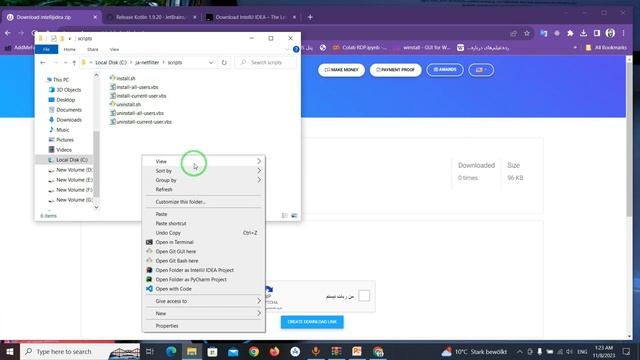Open the Chrome profile avatar
Image resolution: width=640 pixels, height=360 pixels.
tap(610, 33)
